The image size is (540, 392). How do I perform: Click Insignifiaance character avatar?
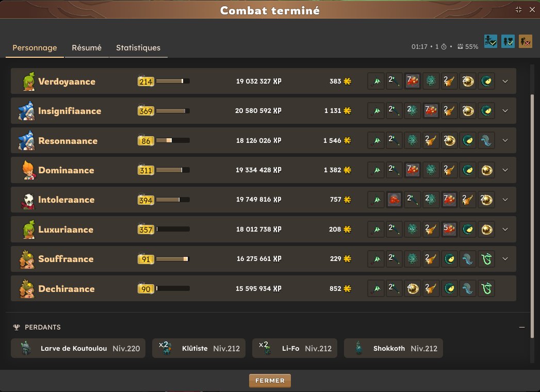[x=26, y=111]
